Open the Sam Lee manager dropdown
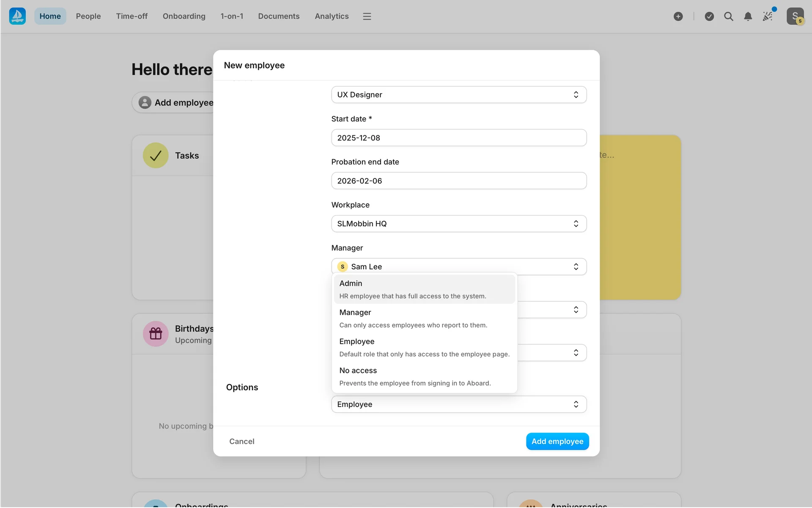 click(x=458, y=267)
